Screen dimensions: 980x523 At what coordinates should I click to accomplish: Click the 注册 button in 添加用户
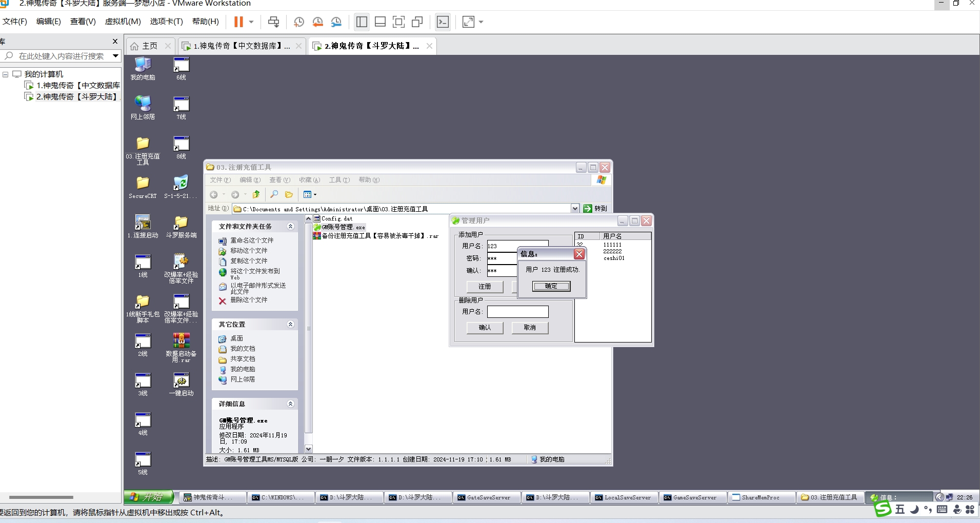485,287
